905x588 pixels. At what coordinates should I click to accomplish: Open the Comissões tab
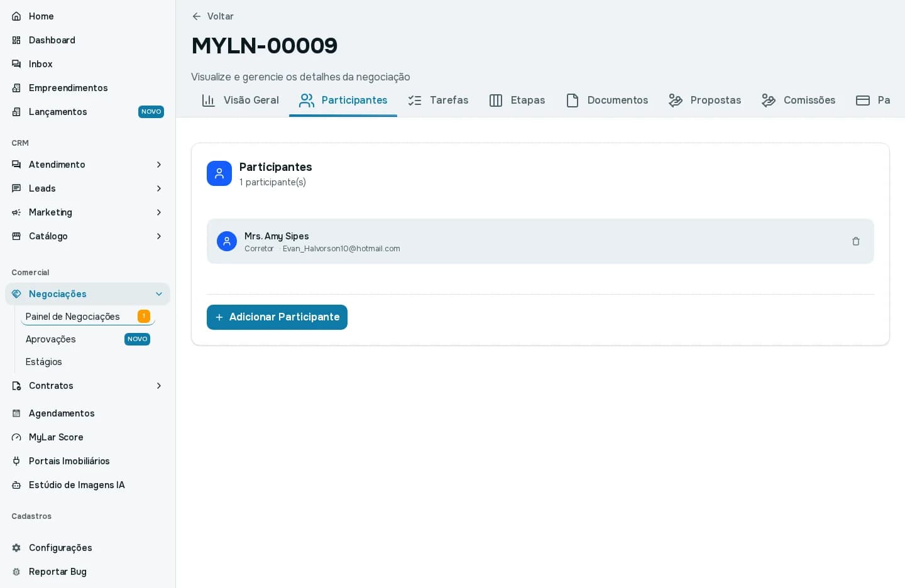click(x=799, y=101)
